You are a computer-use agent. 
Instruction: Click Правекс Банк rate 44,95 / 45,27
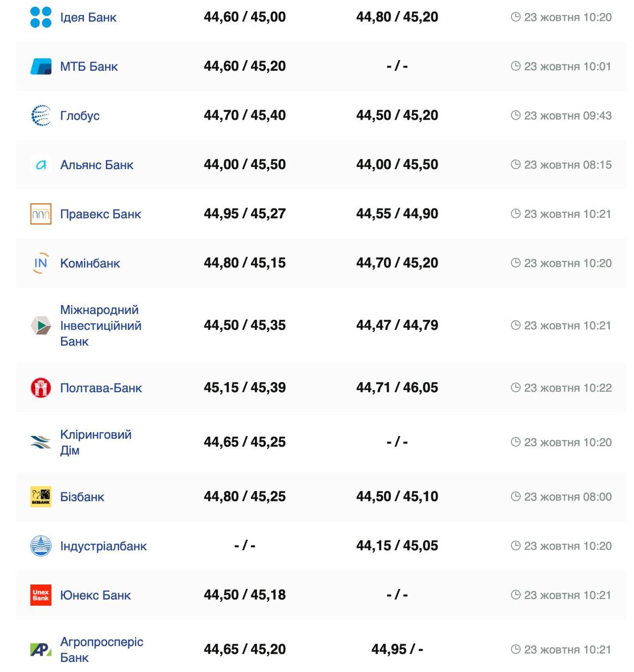click(x=245, y=214)
